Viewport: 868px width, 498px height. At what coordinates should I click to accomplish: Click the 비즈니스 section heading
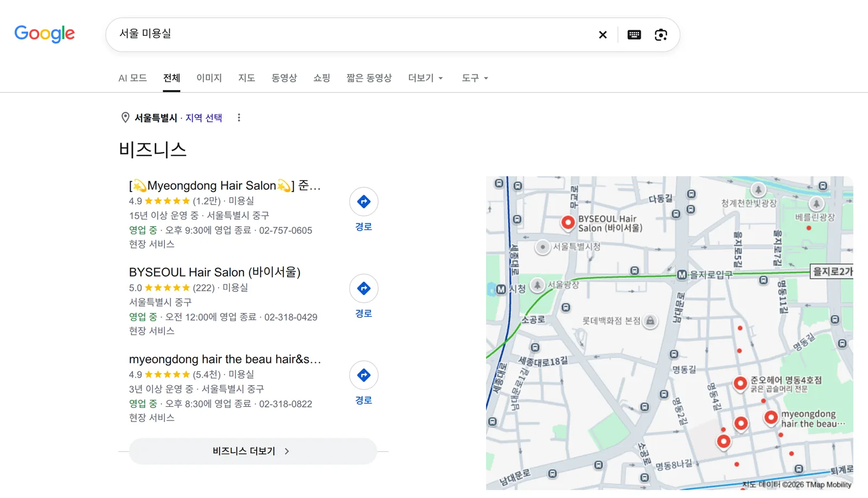coord(152,149)
